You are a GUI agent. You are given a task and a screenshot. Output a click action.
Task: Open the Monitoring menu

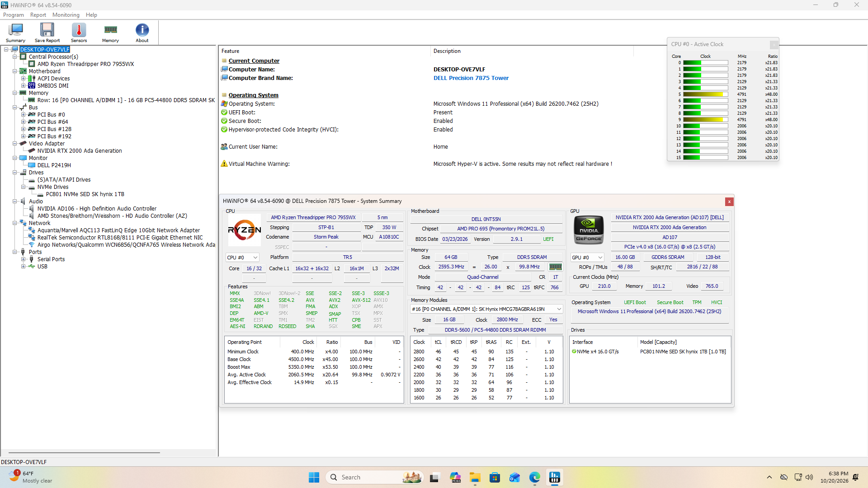click(x=66, y=15)
